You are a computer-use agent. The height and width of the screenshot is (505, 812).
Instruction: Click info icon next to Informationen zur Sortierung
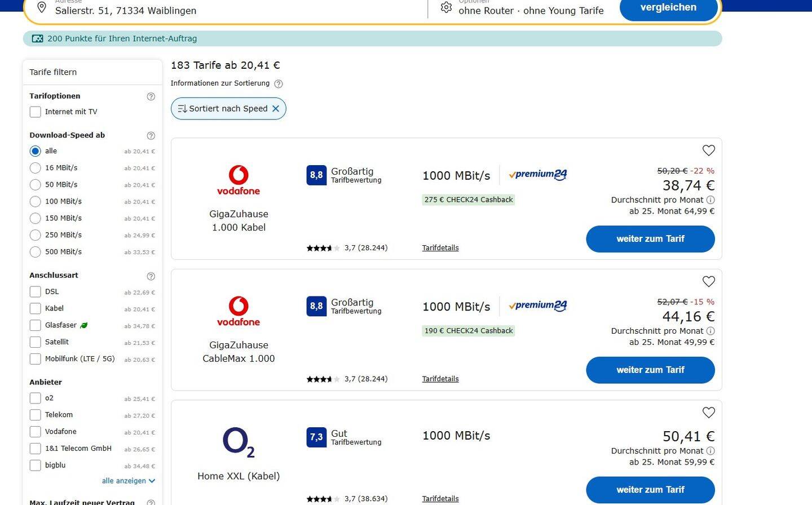pyautogui.click(x=278, y=84)
